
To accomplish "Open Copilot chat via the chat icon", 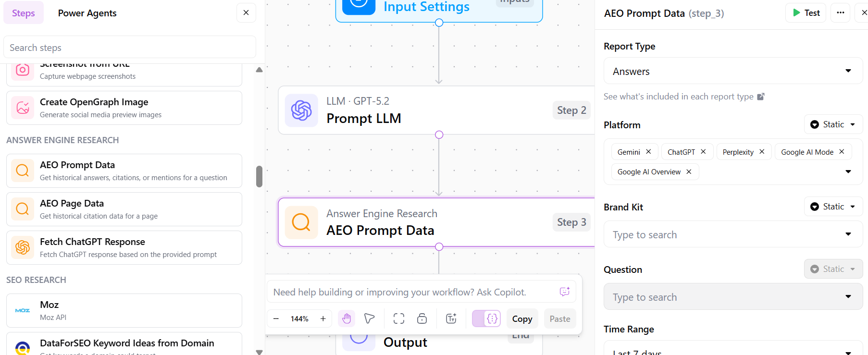I will 565,291.
